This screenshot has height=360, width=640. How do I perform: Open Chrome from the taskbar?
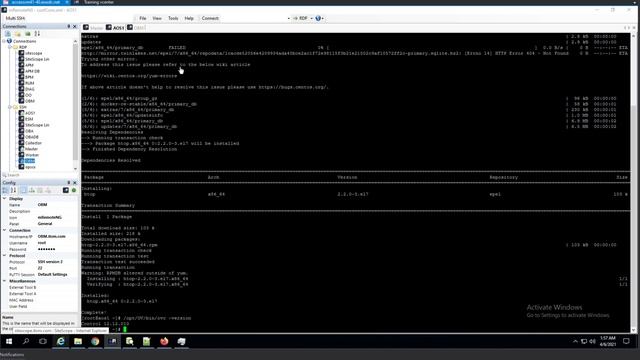(95, 341)
